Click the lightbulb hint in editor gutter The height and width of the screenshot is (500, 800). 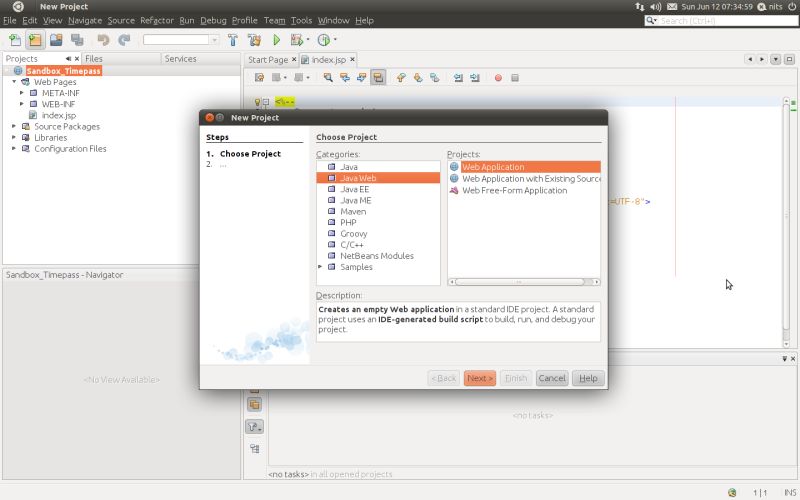point(257,102)
